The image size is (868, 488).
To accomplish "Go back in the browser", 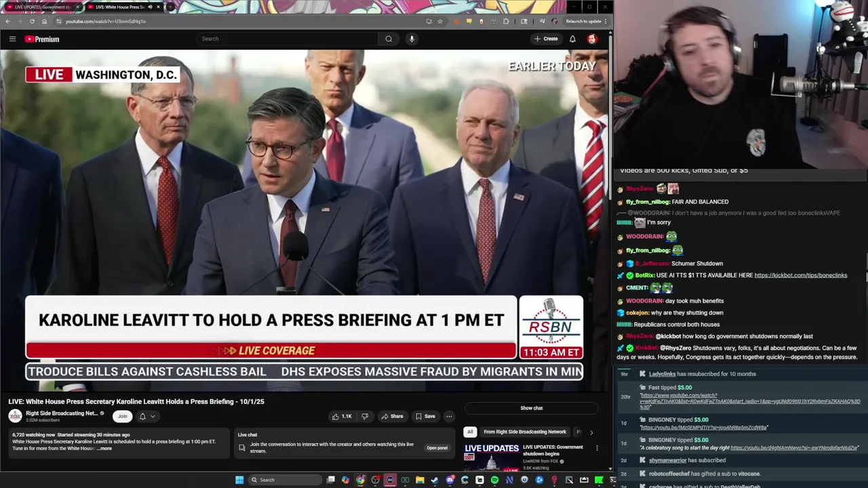I will tap(7, 21).
